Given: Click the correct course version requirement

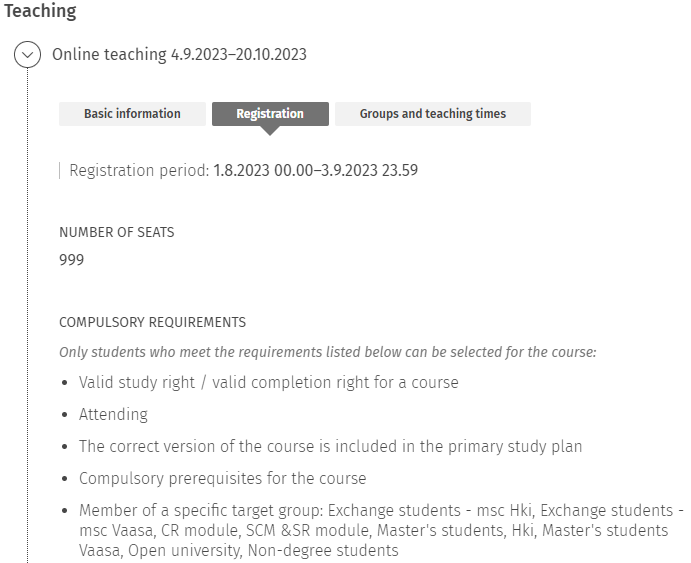Looking at the screenshot, I should tap(330, 446).
